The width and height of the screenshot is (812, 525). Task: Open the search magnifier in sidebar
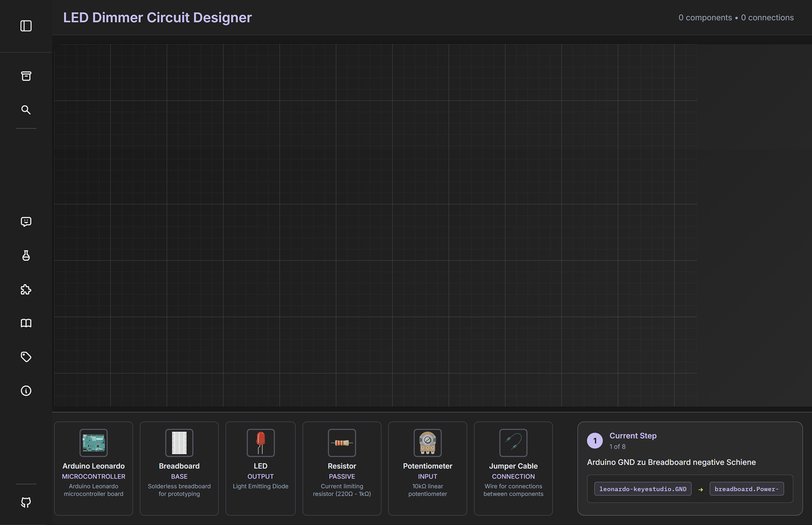click(x=26, y=110)
